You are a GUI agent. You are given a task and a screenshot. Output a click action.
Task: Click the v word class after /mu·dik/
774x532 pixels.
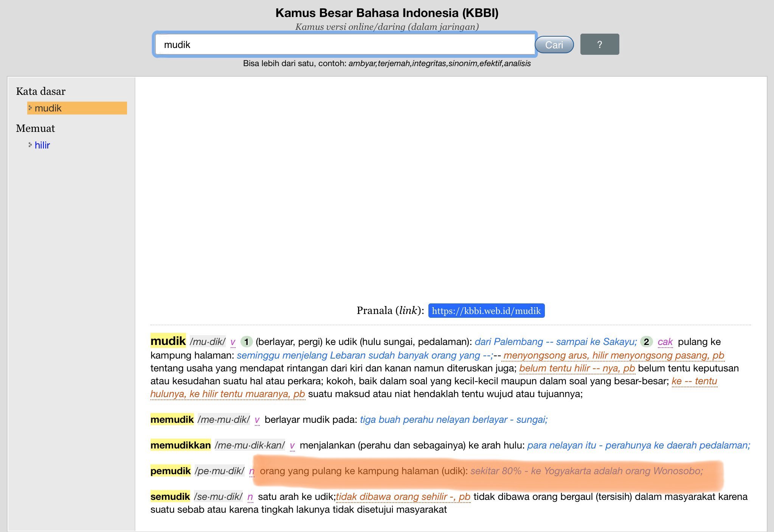[x=233, y=342]
